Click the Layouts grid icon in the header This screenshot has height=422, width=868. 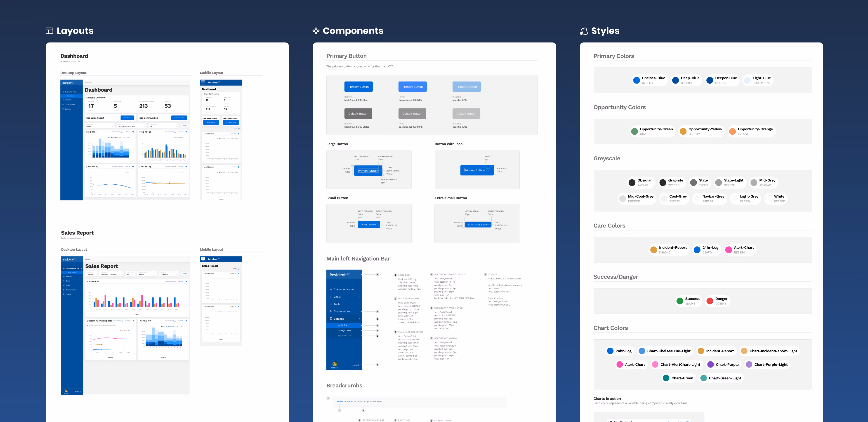[x=49, y=31]
